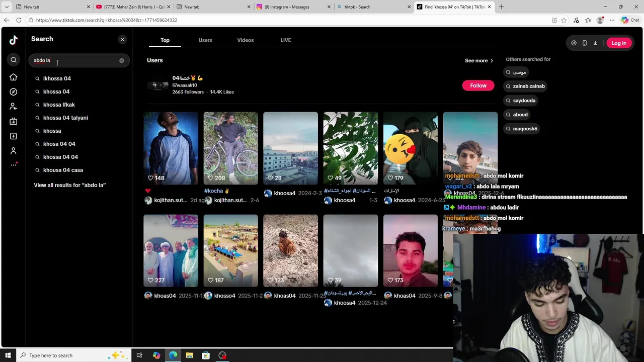Follow user li7waaaak10

pos(478,85)
